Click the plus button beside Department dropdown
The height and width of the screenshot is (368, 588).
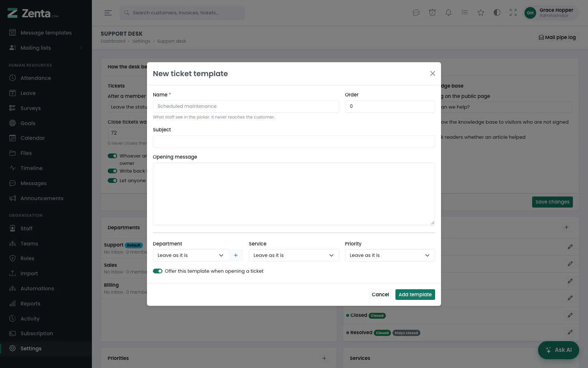point(236,255)
